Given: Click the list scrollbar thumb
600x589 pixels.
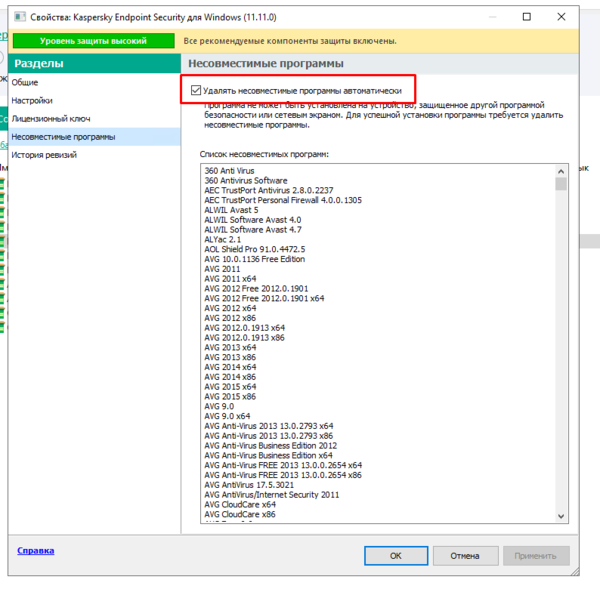Looking at the screenshot, I should tap(561, 184).
